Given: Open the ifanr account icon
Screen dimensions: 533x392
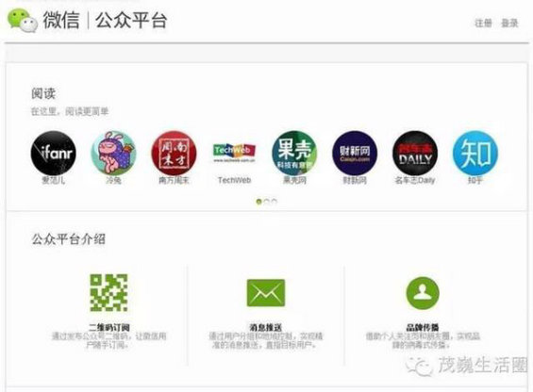Looking at the screenshot, I should pos(54,153).
